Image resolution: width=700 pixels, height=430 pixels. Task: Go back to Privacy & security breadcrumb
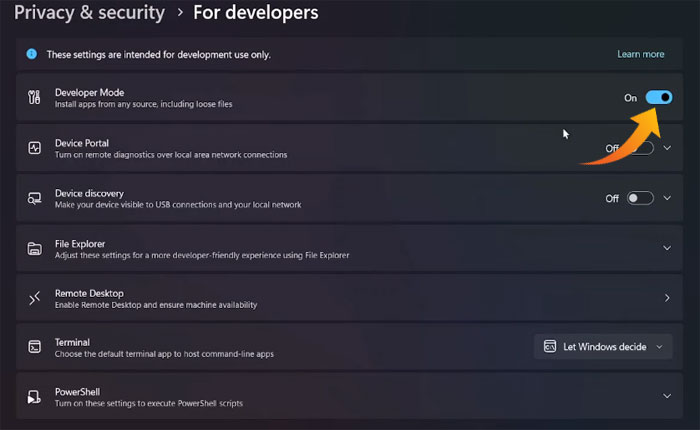[x=89, y=13]
